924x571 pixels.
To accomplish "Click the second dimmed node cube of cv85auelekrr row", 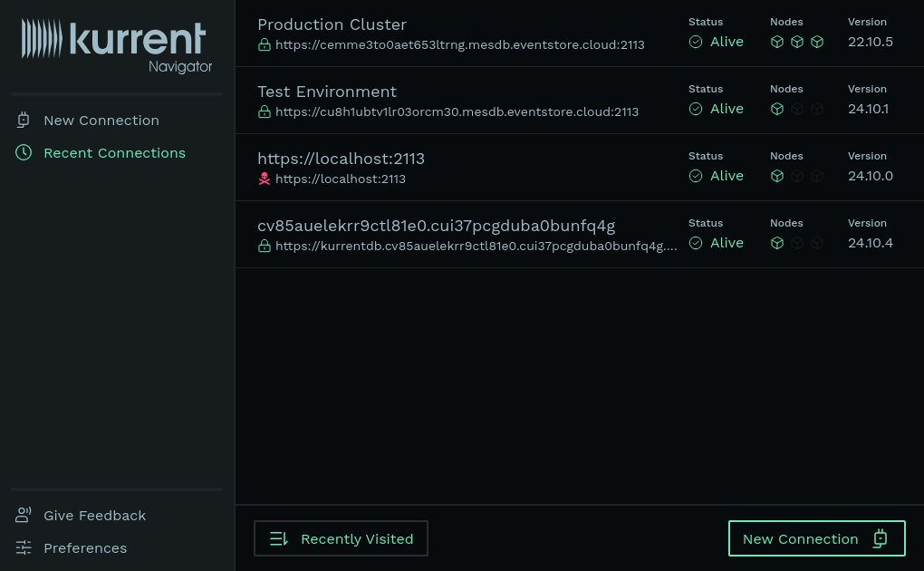I will (x=797, y=243).
